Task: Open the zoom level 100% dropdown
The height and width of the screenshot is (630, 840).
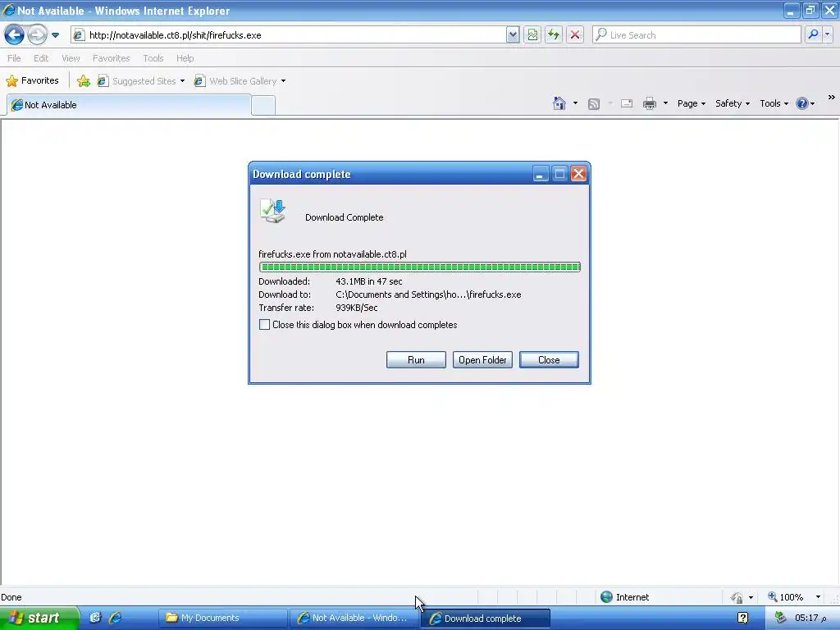Action: coord(818,597)
